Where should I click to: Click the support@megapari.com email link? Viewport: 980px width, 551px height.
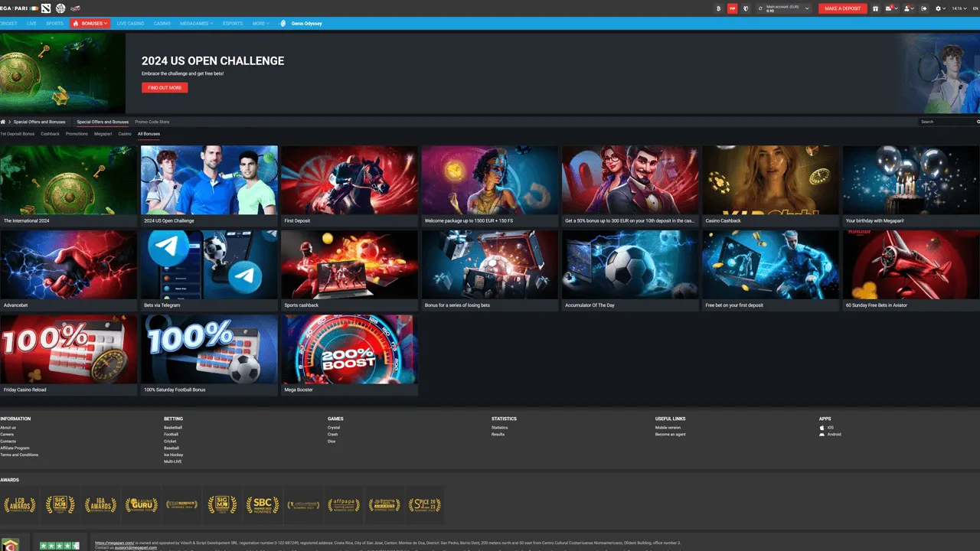click(x=137, y=548)
